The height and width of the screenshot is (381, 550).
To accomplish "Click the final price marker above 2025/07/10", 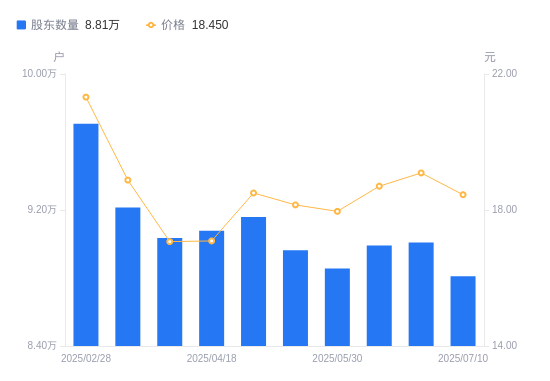I will (463, 194).
